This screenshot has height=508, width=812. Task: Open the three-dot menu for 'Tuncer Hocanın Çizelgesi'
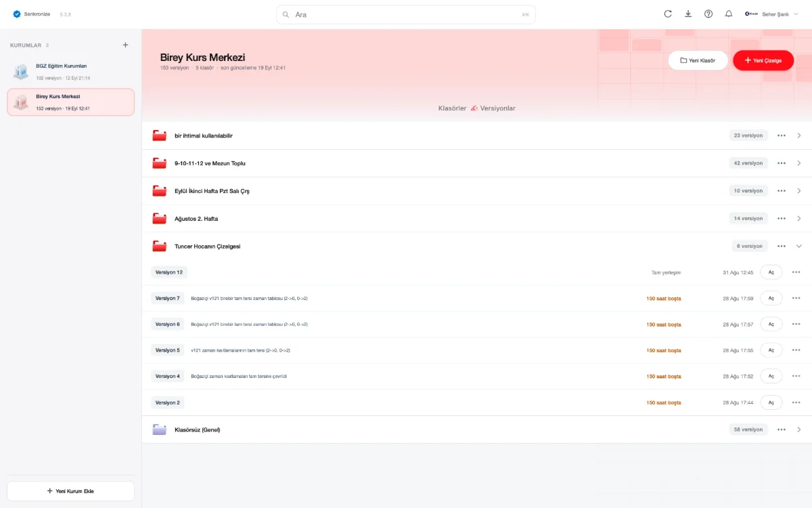(782, 247)
